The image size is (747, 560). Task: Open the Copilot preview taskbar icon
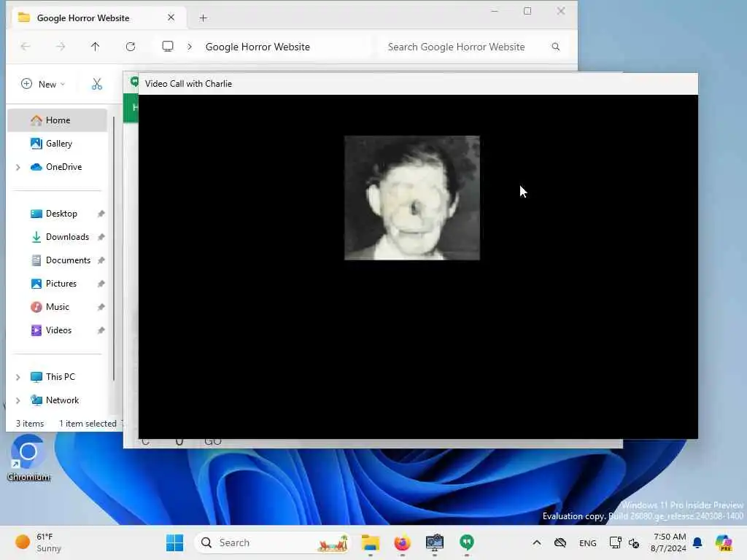[723, 542]
